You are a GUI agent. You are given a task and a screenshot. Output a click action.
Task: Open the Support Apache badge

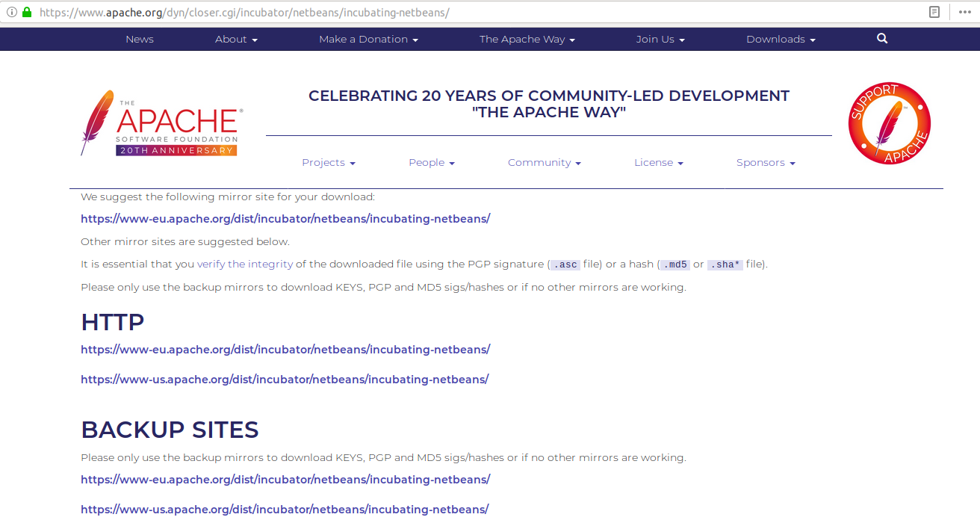pos(890,123)
